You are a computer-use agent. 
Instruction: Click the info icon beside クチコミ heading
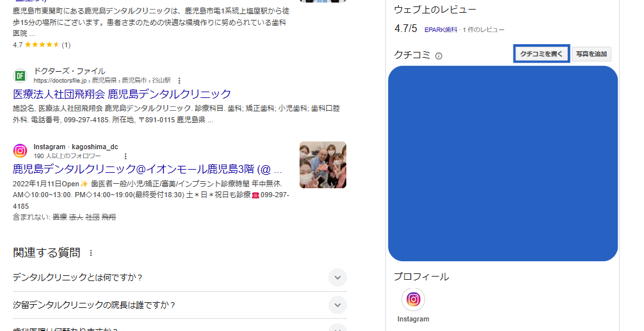(x=439, y=56)
